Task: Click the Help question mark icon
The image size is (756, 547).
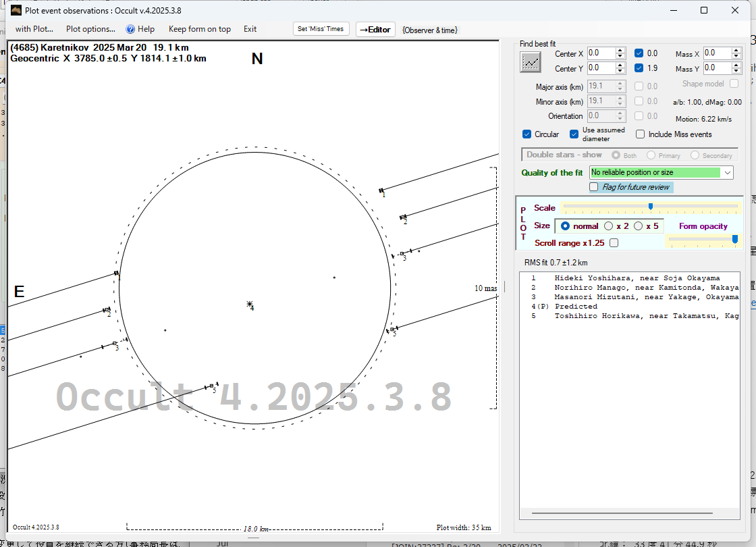Action: click(130, 29)
